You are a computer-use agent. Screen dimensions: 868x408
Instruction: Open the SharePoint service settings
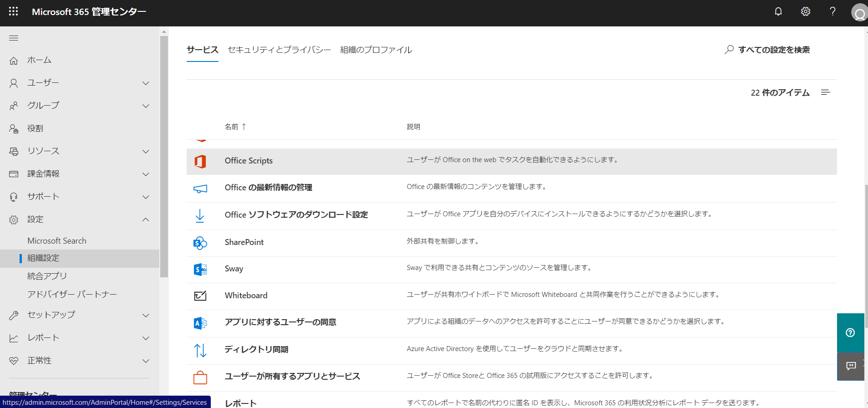(244, 242)
